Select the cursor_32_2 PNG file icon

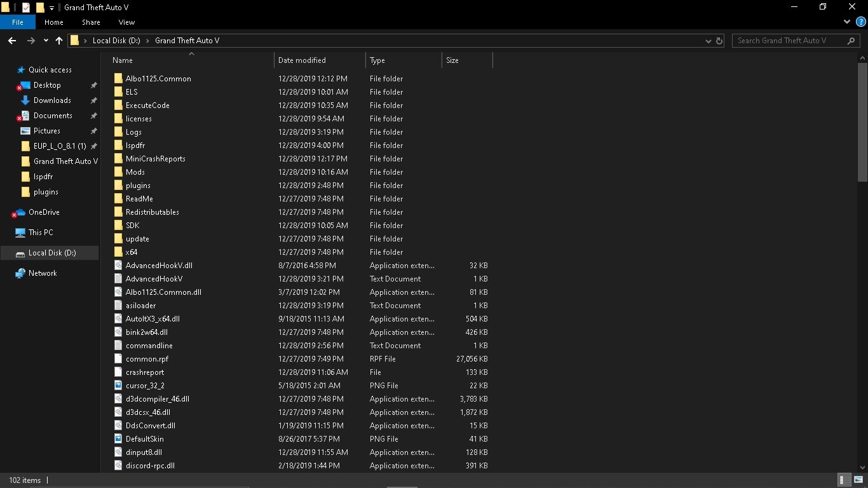point(118,386)
